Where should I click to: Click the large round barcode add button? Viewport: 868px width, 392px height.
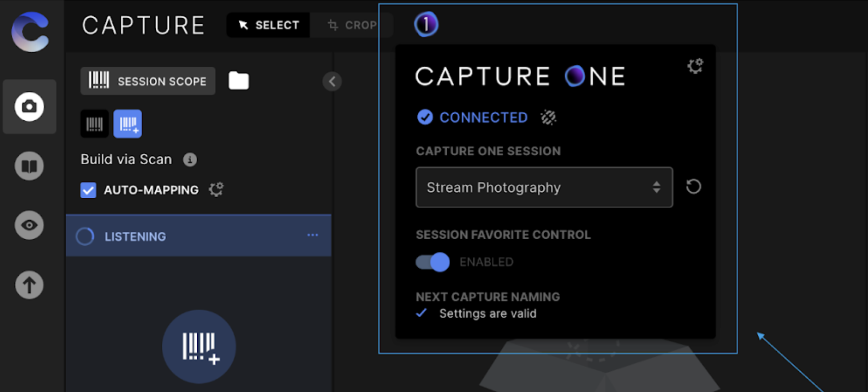(x=199, y=347)
